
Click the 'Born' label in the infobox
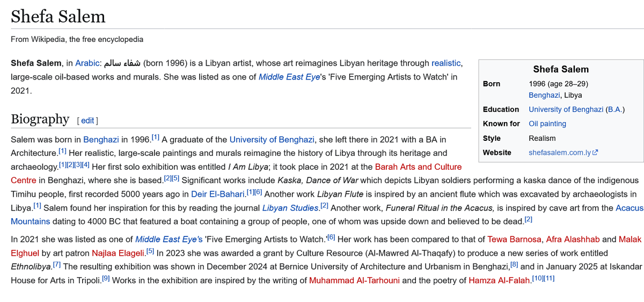[x=492, y=84]
